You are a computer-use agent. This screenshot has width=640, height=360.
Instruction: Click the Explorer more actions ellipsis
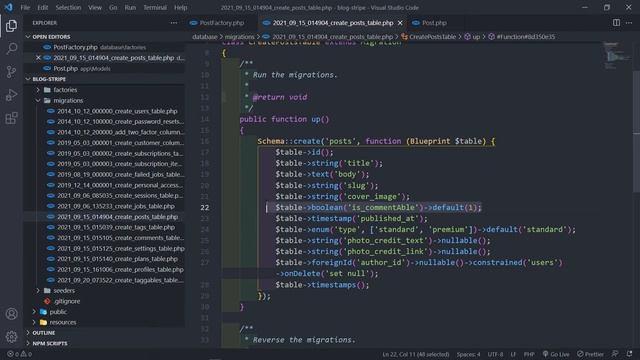174,23
